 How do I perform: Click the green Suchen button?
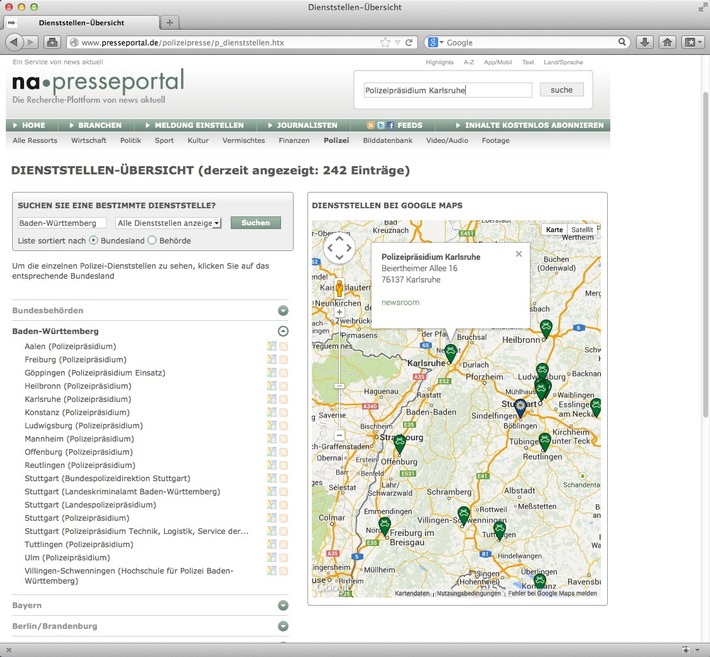click(255, 222)
